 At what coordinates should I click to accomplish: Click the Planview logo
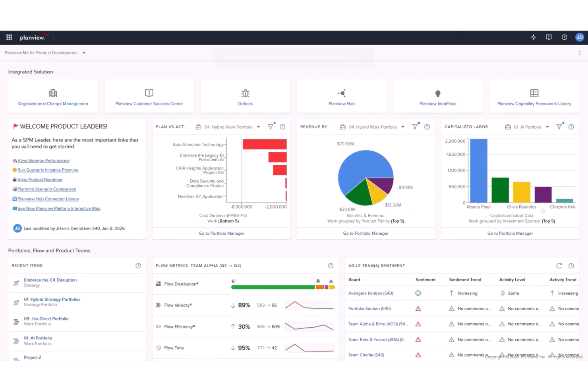coord(33,37)
